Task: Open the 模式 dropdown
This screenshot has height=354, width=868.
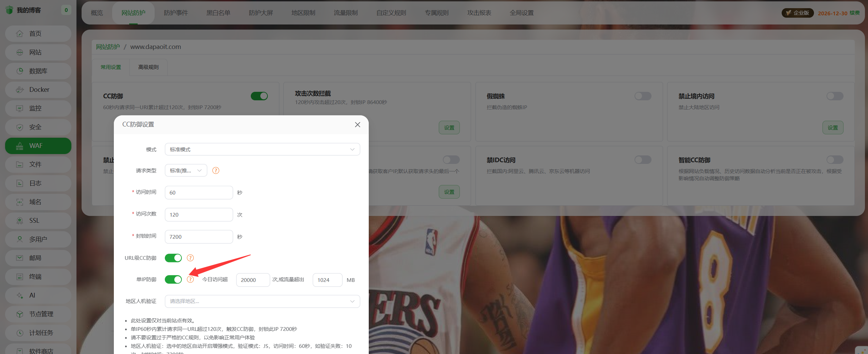Action: coord(262,150)
